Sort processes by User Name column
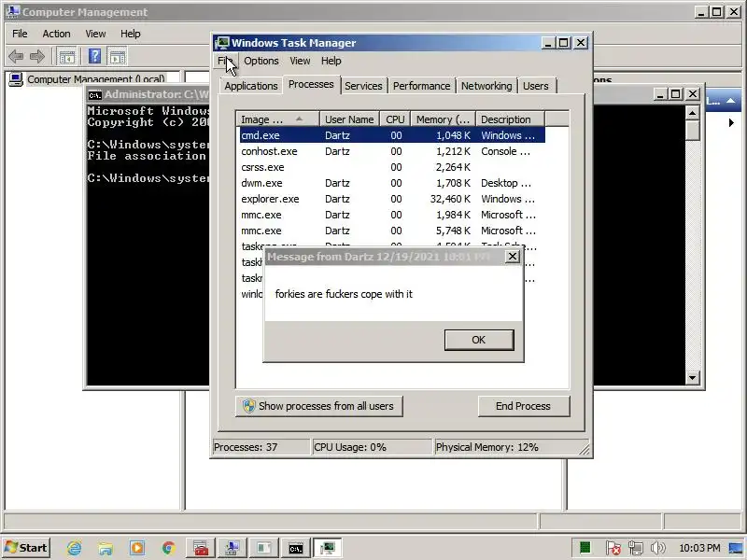This screenshot has height=560, width=747. [x=349, y=119]
